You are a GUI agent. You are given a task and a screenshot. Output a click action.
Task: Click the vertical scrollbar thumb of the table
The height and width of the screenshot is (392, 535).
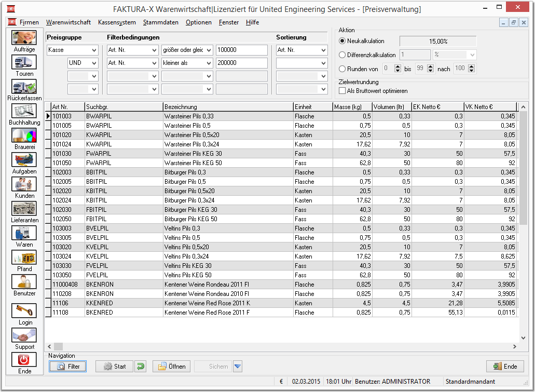(523, 168)
